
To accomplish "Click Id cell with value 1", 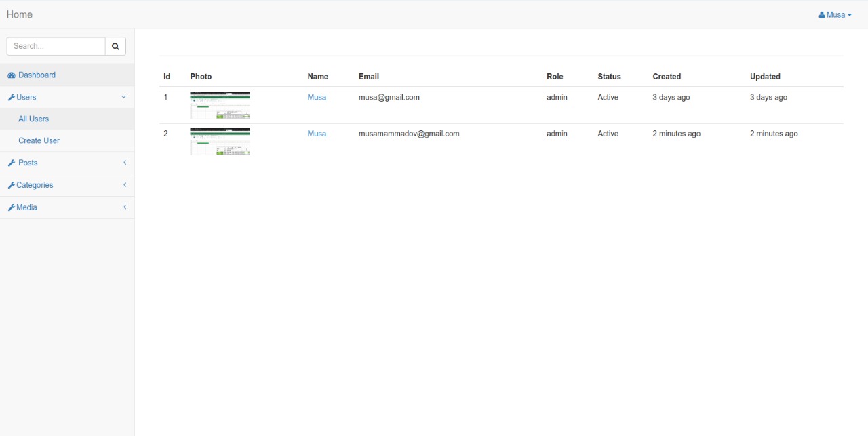I will coord(165,97).
